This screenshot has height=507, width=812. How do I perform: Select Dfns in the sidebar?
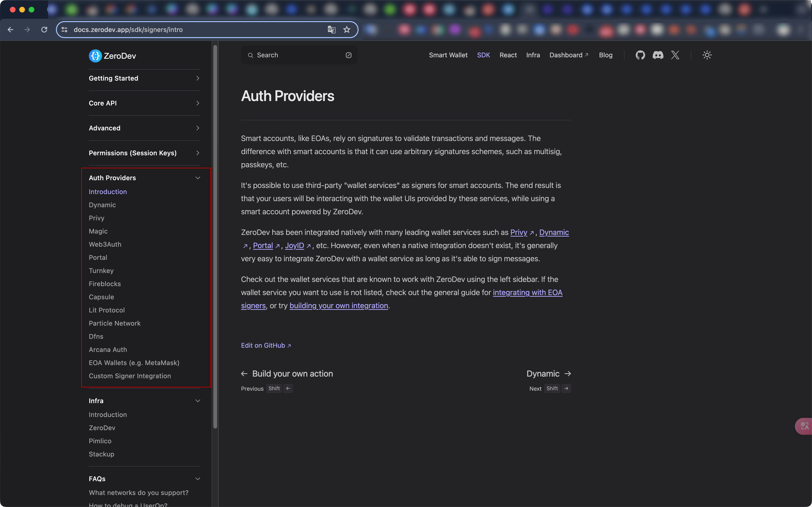point(96,336)
